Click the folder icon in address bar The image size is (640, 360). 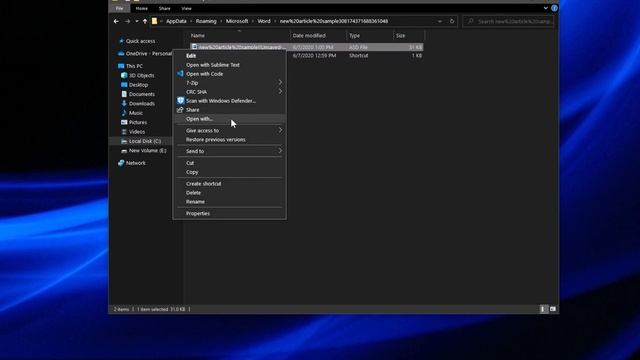click(x=154, y=21)
